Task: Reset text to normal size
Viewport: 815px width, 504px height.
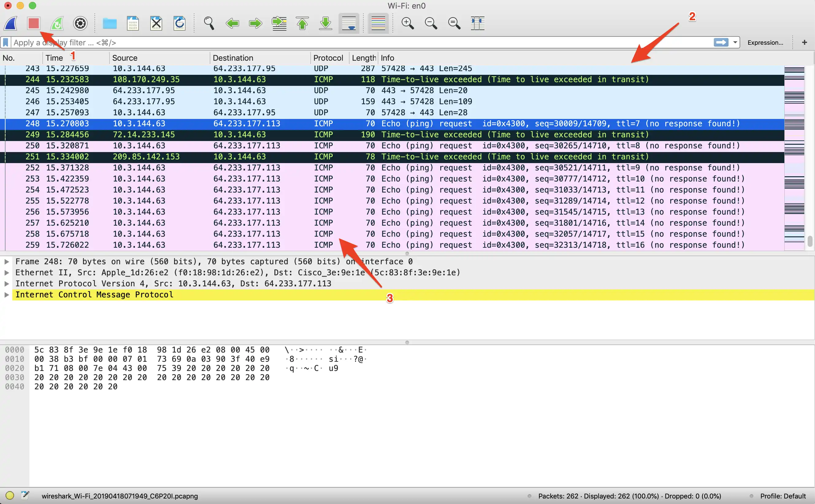Action: tap(454, 23)
